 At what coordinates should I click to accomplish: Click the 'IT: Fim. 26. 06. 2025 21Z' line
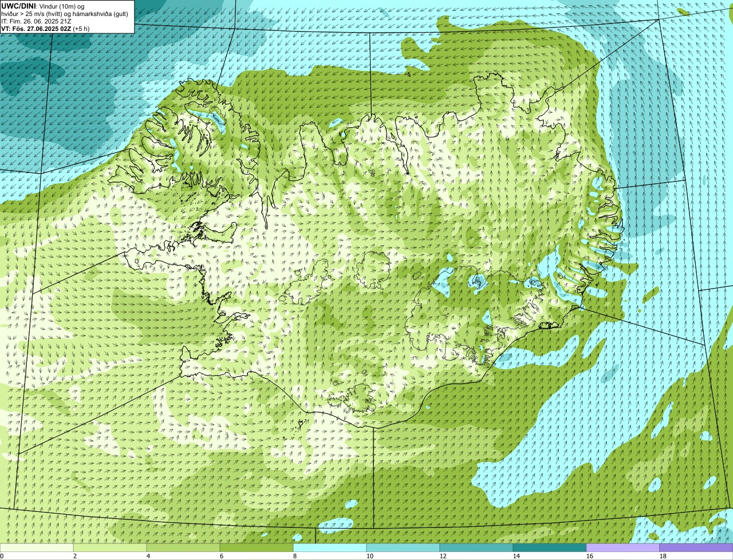(36, 21)
